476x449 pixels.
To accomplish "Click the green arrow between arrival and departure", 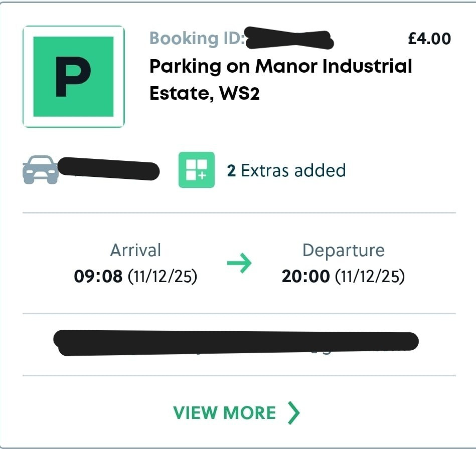I will click(239, 263).
